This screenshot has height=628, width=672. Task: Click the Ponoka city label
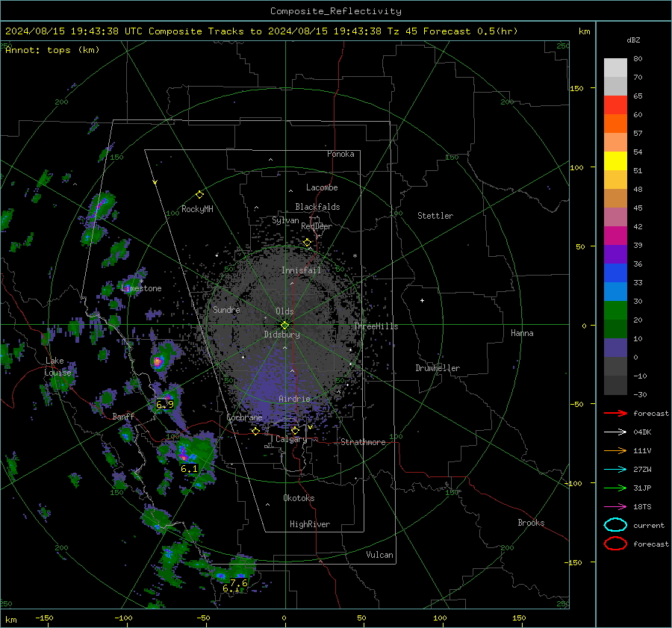click(340, 155)
